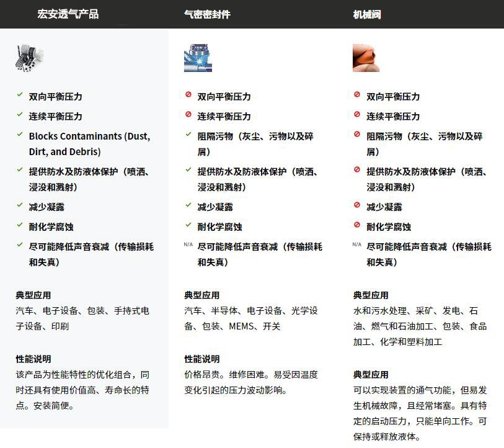Click first 典型应用 heading in 机械阀 column
This screenshot has width=504, height=448.
point(371,295)
